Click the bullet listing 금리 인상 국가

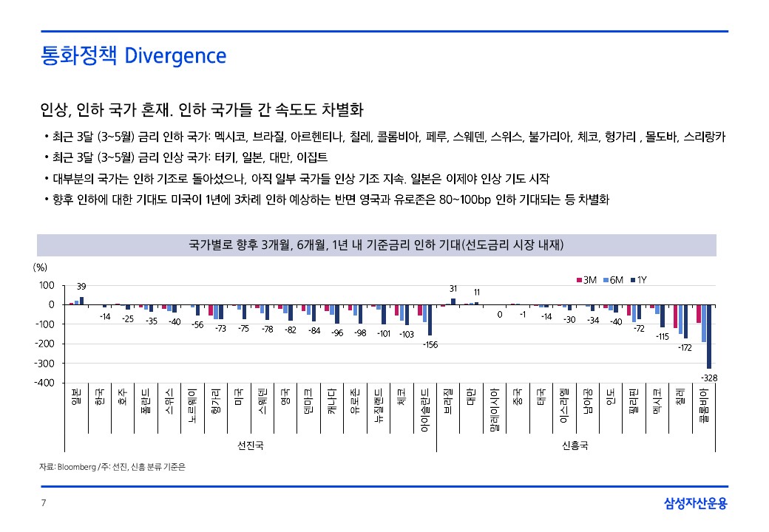click(x=190, y=157)
